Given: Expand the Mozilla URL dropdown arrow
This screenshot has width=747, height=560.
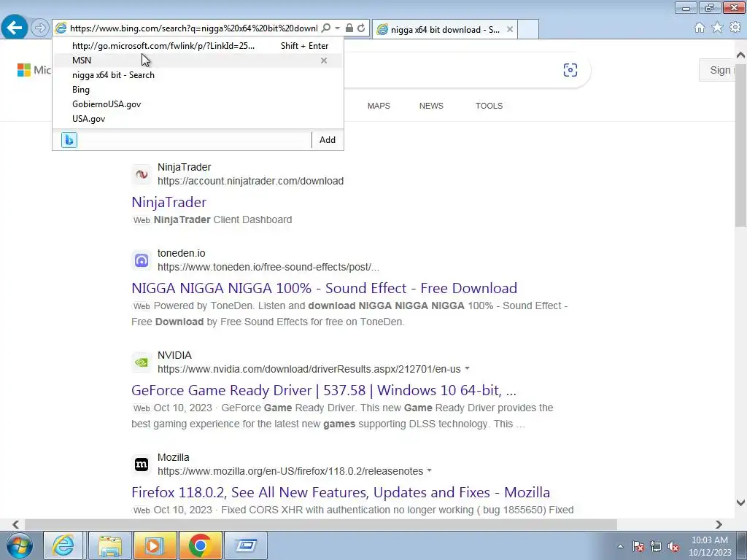Looking at the screenshot, I should tap(429, 470).
